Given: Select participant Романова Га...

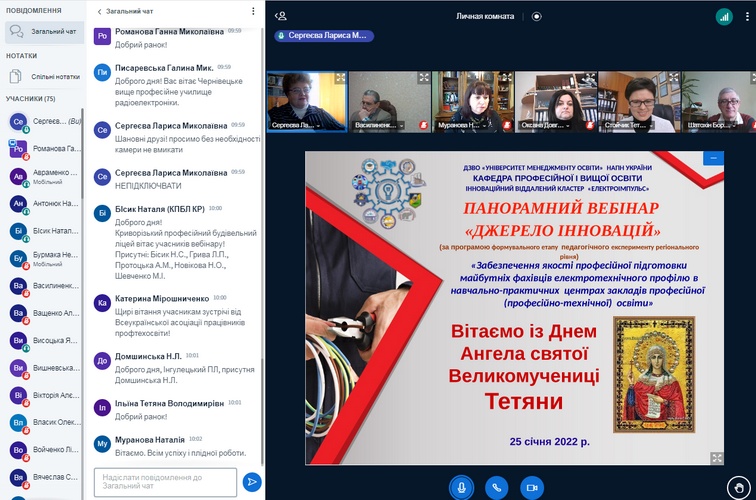Looking at the screenshot, I should coord(44,149).
